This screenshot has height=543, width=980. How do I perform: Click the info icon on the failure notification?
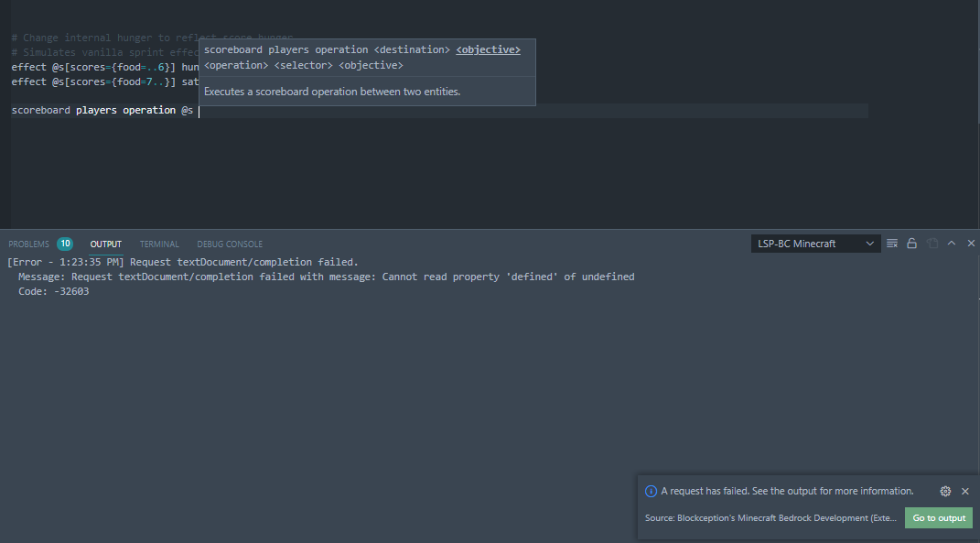coord(651,491)
